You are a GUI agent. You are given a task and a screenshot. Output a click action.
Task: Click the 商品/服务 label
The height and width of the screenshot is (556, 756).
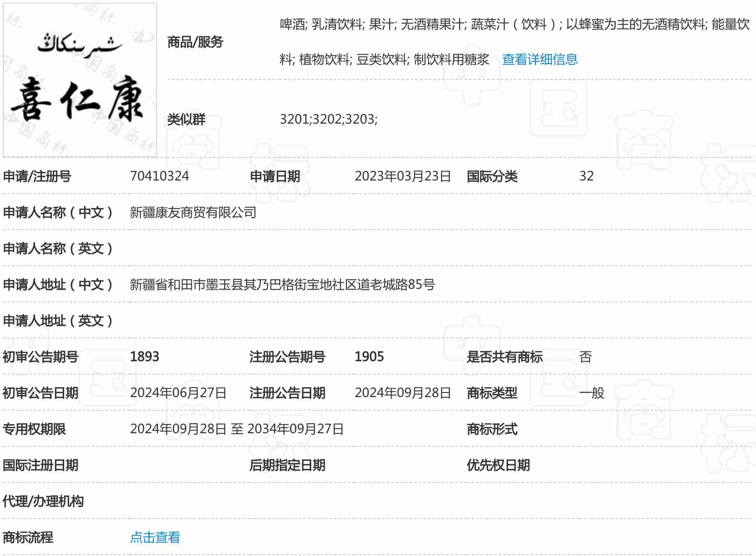(x=195, y=42)
